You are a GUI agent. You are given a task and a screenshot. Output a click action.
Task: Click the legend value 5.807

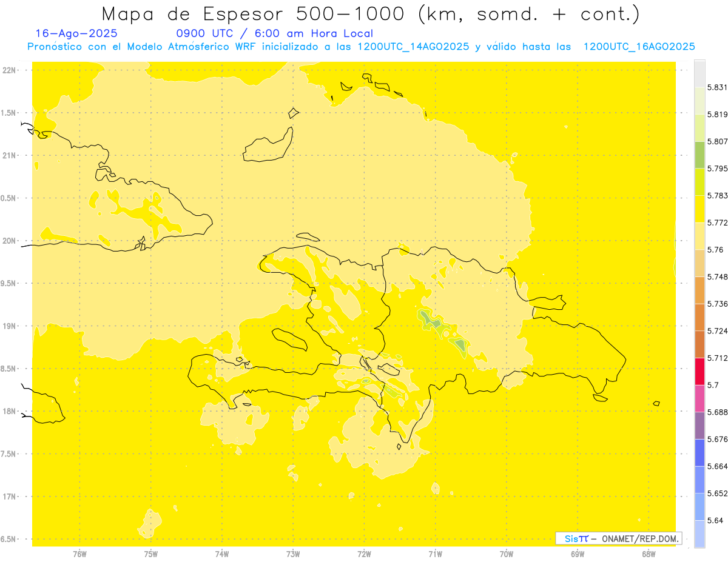pyautogui.click(x=717, y=141)
